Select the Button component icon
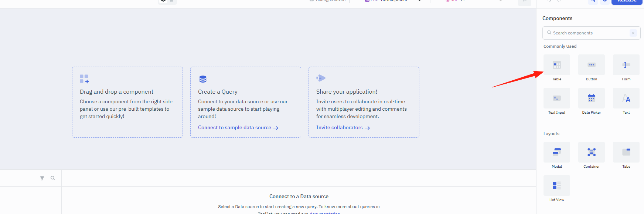This screenshot has width=644, height=214. point(591,65)
